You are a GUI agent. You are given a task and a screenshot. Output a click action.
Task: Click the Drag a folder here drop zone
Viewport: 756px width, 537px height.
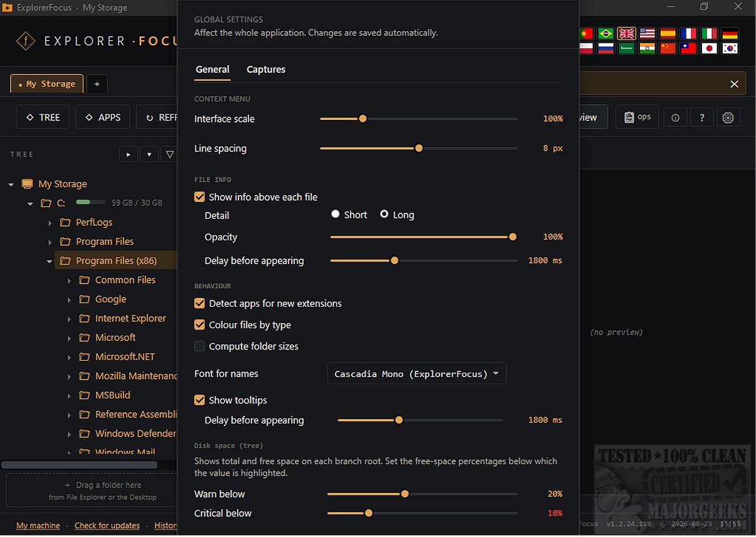92,491
